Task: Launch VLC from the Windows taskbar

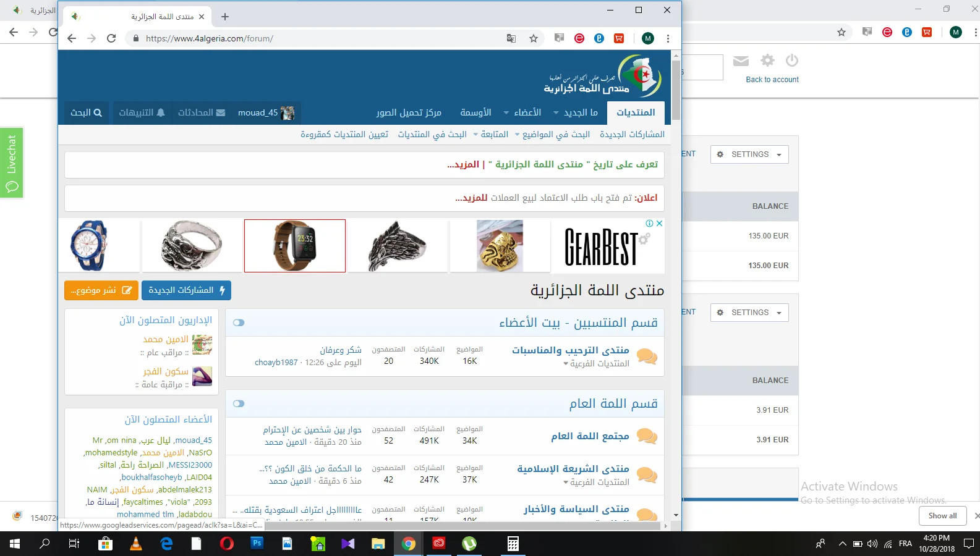Action: pyautogui.click(x=135, y=544)
